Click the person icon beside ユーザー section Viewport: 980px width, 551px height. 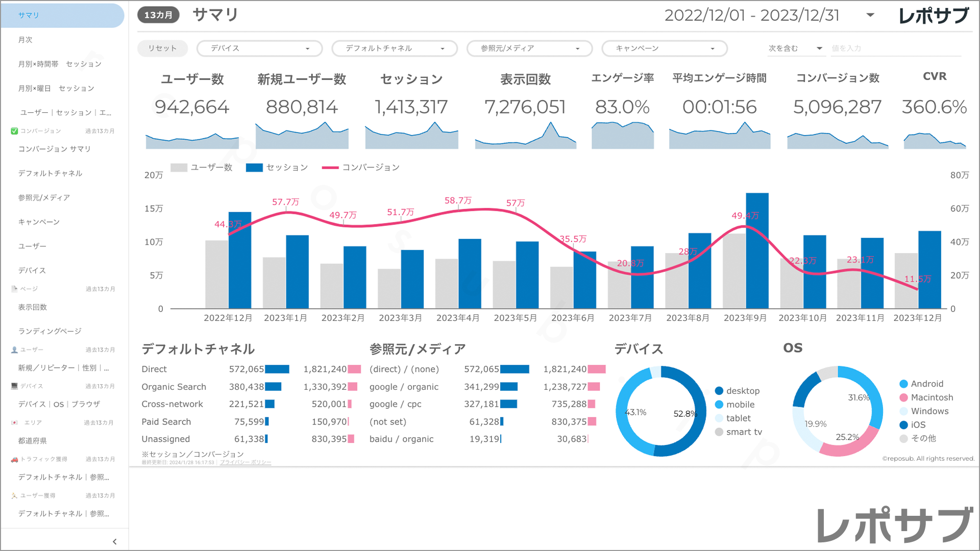pos(14,350)
